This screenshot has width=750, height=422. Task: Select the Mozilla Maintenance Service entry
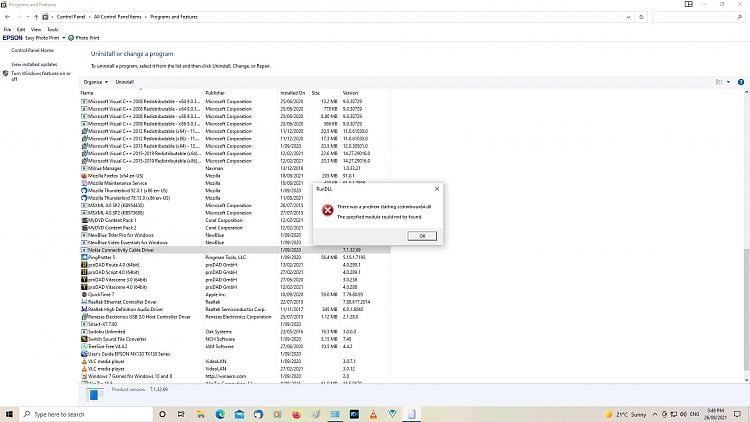tap(117, 183)
